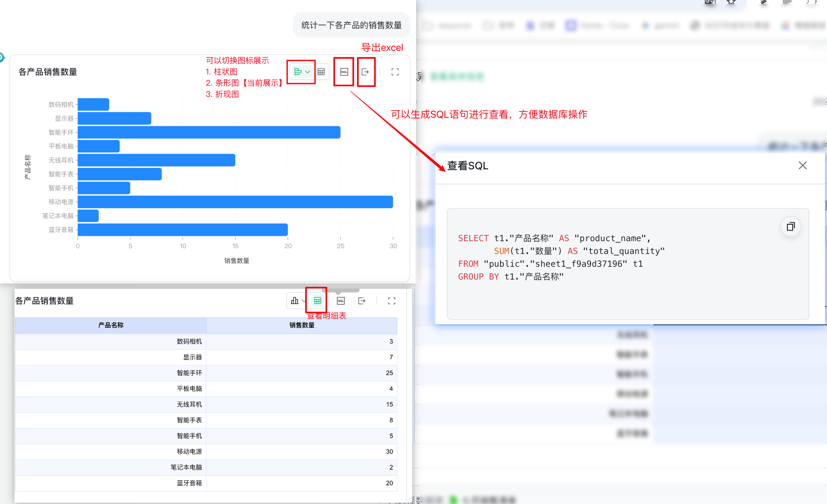Expand lower table card to fullscreen
This screenshot has width=827, height=504.
point(391,301)
